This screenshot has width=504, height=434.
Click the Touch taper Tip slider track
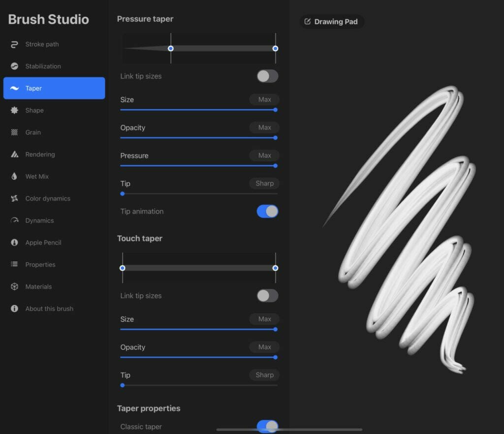tap(199, 385)
